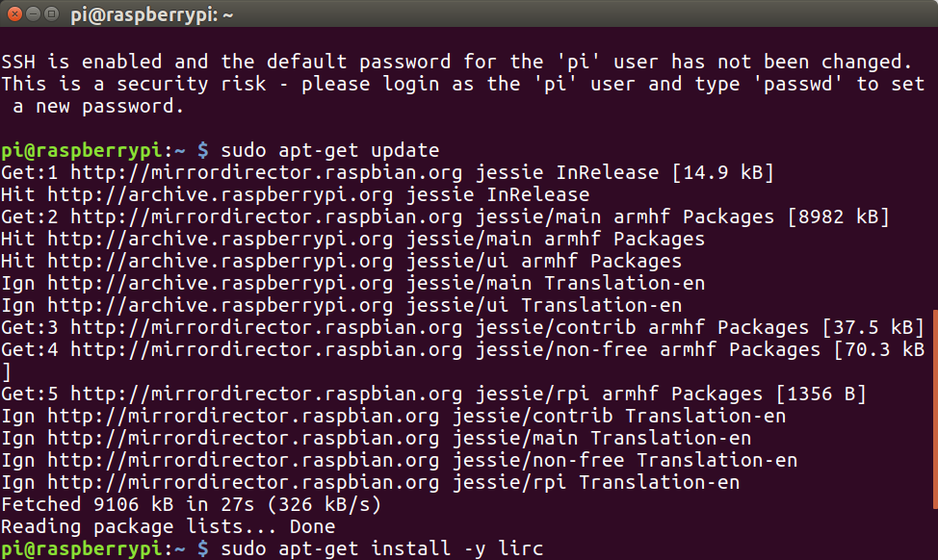
Task: Open archive.raspberrypi.org URL on jessie InRelease line
Action: tap(221, 195)
